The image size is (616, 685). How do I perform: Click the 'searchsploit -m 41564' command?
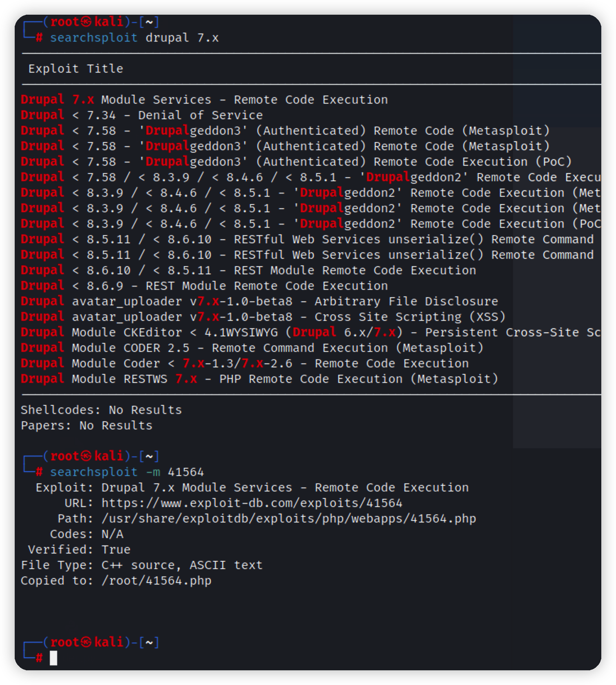click(x=127, y=472)
